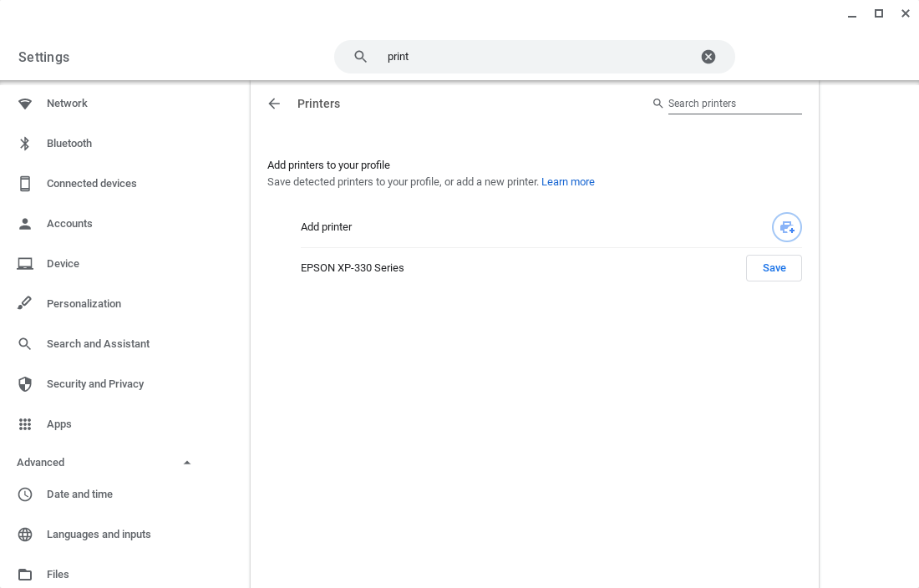Select Search and Assistant in the sidebar

tap(98, 344)
